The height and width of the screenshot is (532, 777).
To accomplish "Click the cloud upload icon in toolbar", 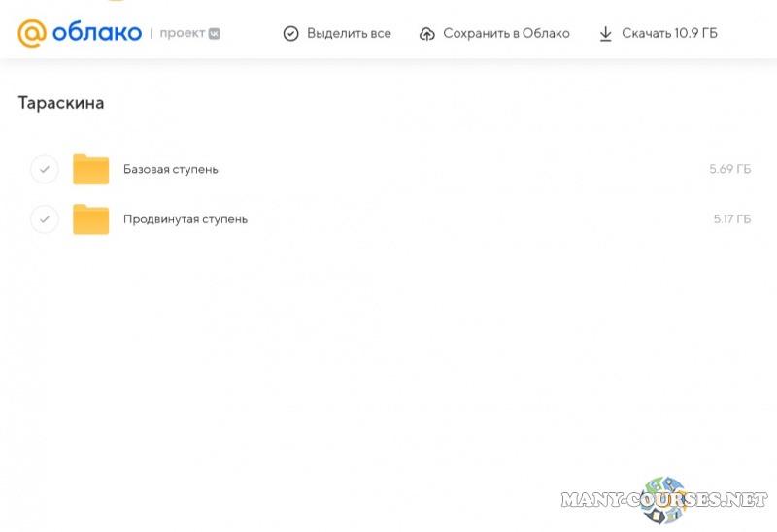I will [427, 34].
